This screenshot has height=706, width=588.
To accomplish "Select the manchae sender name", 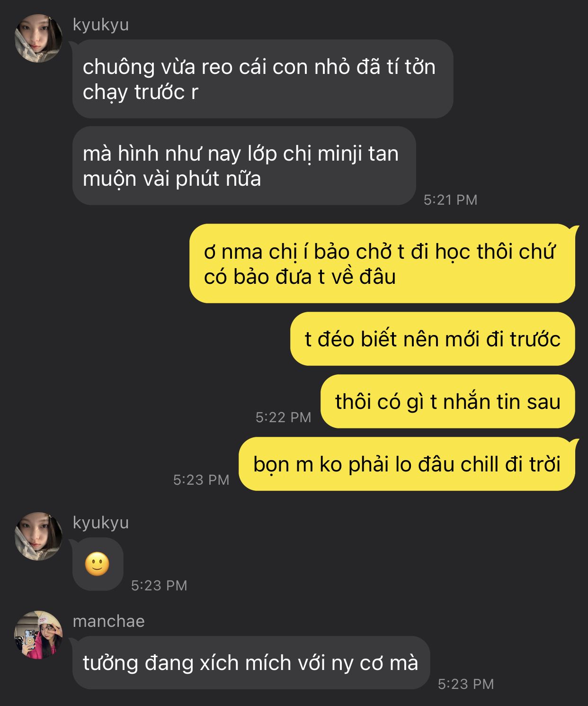I will [109, 621].
